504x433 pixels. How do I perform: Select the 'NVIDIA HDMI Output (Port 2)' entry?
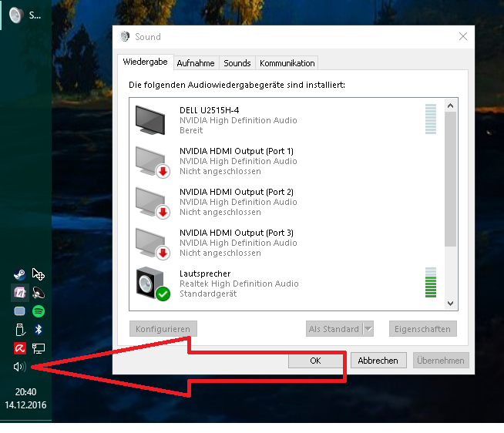pos(237,192)
